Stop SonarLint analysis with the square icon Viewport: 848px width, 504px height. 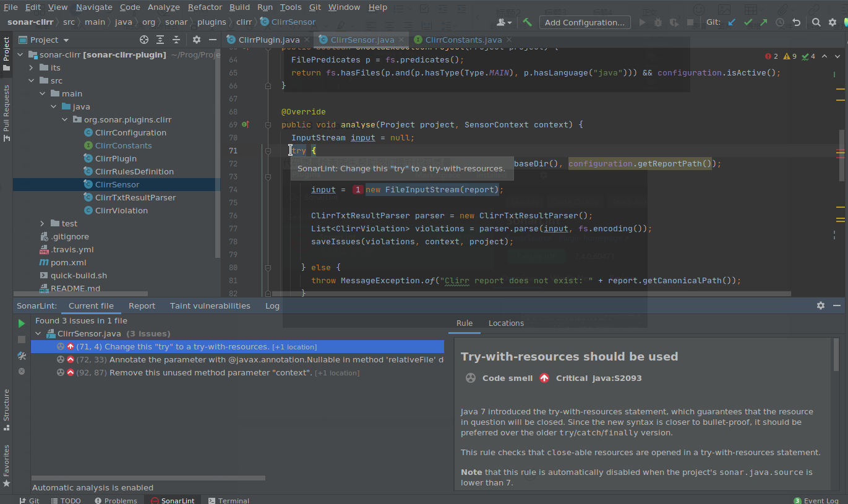pos(22,340)
